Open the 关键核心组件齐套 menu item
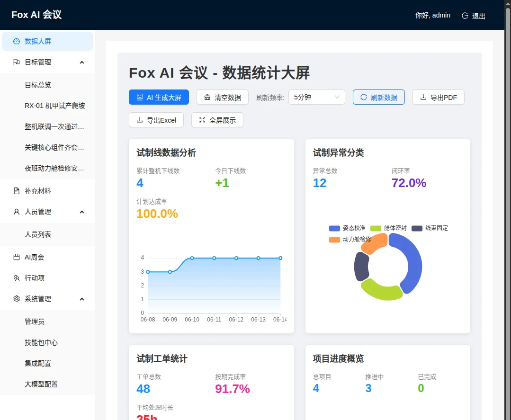511x420 pixels. click(47, 148)
